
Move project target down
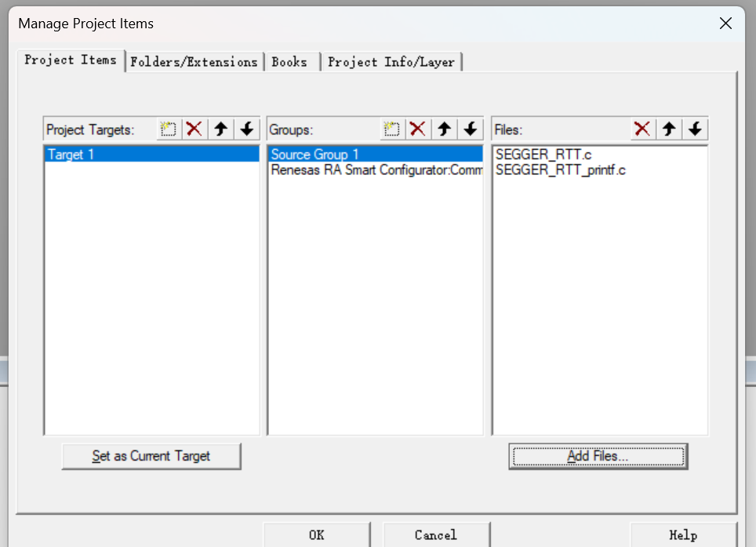pyautogui.click(x=247, y=129)
